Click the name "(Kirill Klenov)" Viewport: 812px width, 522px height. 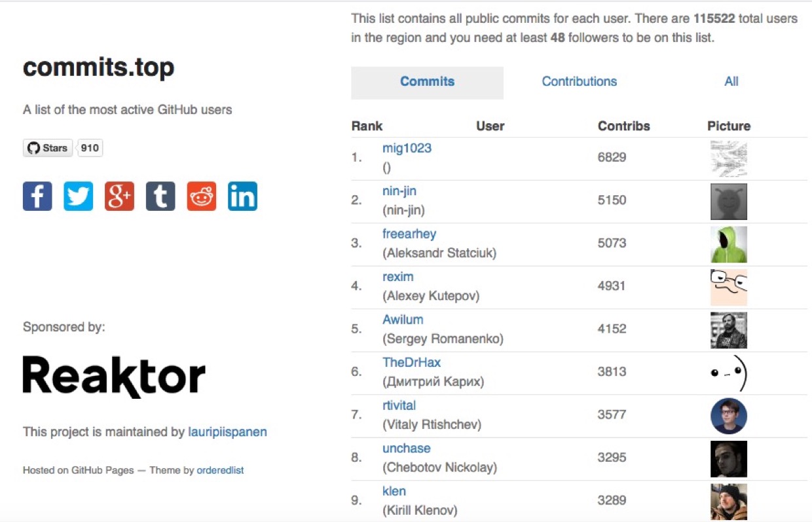tap(420, 510)
